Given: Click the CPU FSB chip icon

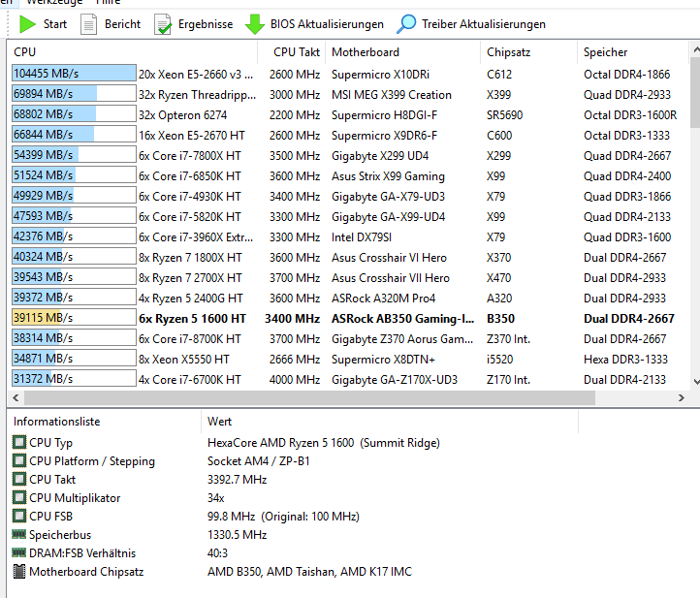Looking at the screenshot, I should pyautogui.click(x=19, y=516).
